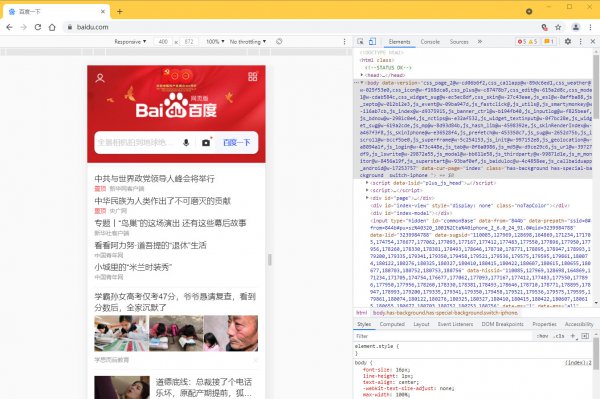Click the Baidu camera image search icon
600x399 pixels.
[206, 143]
